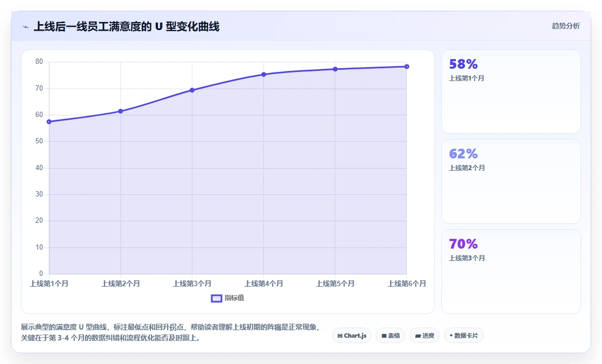Screen dimensions: 602x364
Task: Click the 70% stat value
Action: point(463,244)
